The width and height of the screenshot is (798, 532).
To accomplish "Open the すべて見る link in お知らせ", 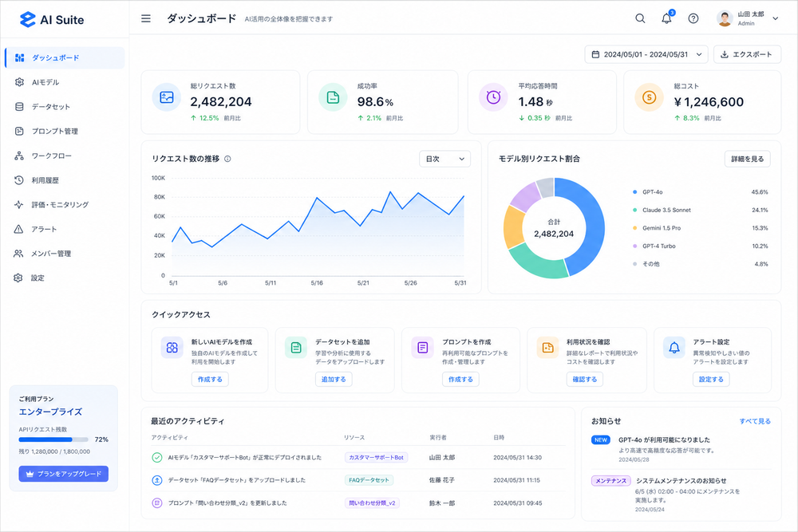I will [x=755, y=421].
